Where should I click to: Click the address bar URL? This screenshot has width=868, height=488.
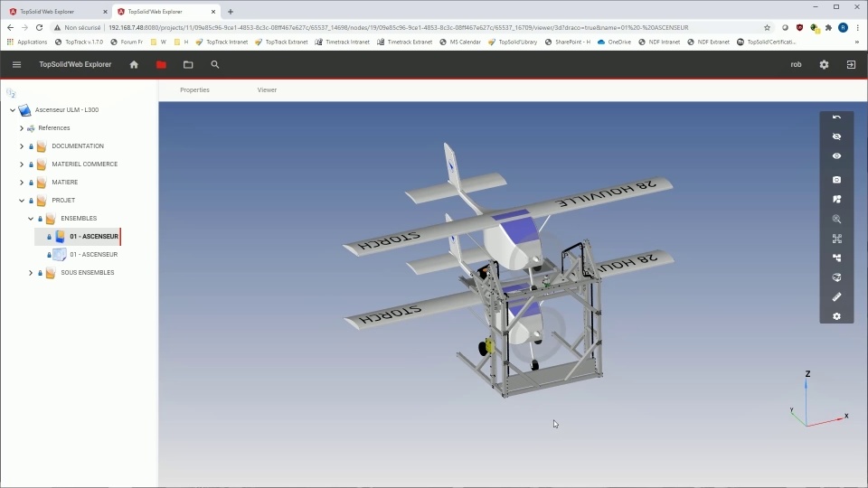[x=399, y=27]
